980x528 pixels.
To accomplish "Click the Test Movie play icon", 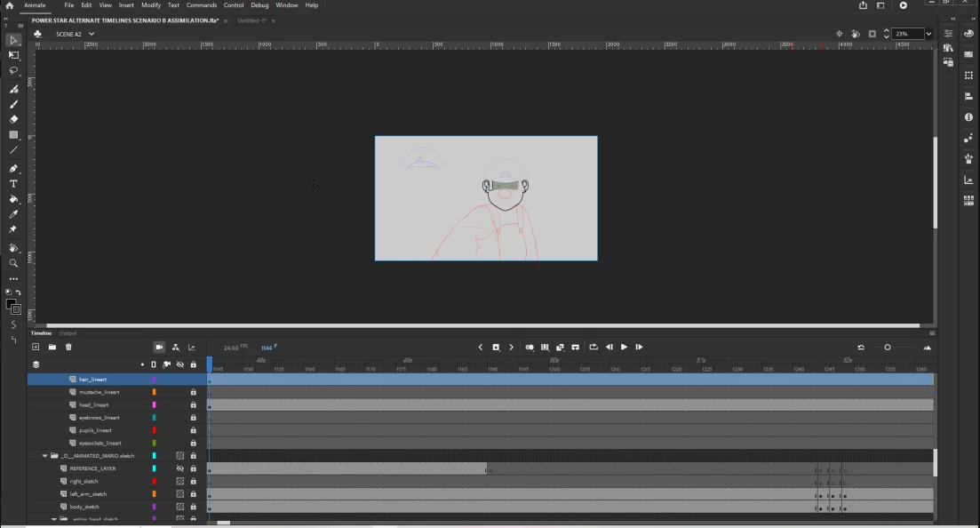I will (903, 5).
